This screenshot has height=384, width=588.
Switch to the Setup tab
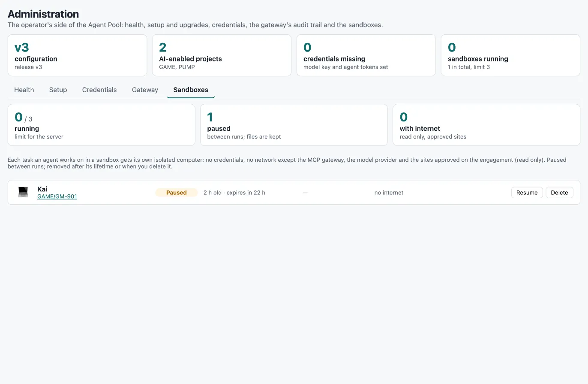coord(58,90)
